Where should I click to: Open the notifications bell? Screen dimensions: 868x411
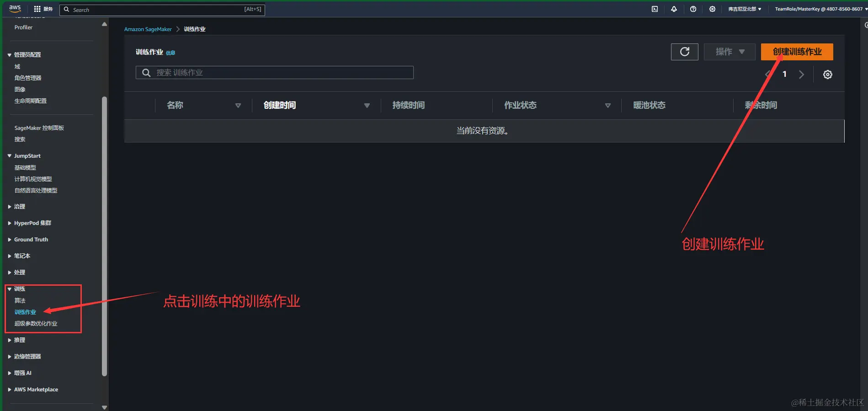point(674,9)
